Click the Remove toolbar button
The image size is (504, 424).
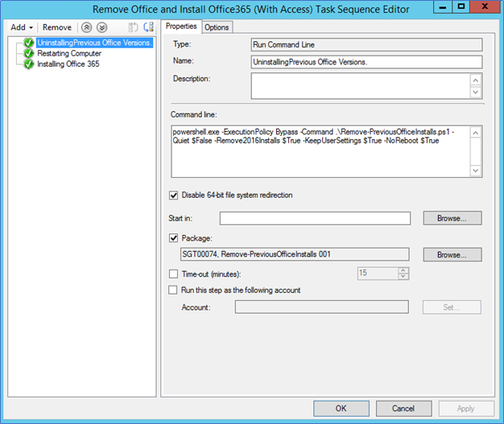point(57,27)
